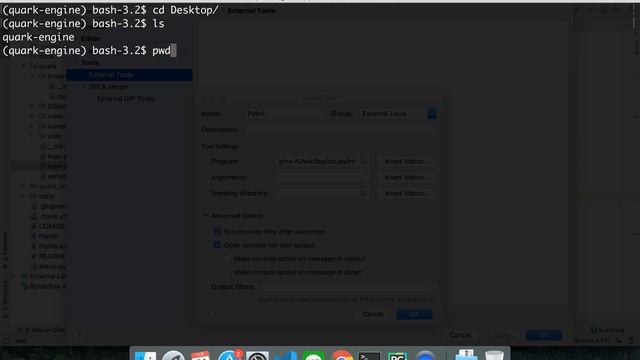
Task: Expand External Libraries in project tree
Action: pyautogui.click(x=14, y=276)
